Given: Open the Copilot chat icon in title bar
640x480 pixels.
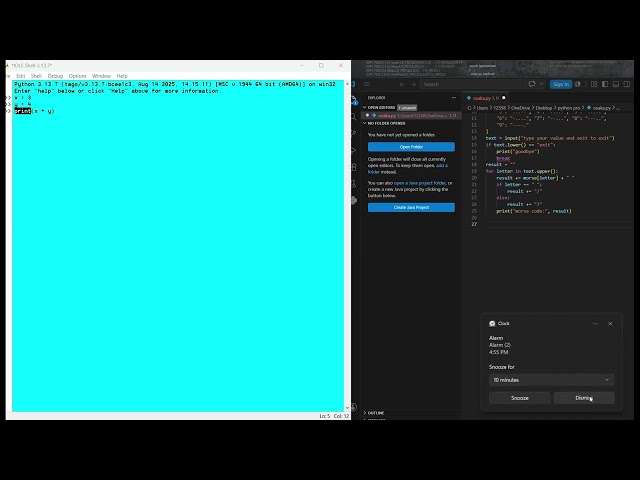Looking at the screenshot, I should 532,84.
